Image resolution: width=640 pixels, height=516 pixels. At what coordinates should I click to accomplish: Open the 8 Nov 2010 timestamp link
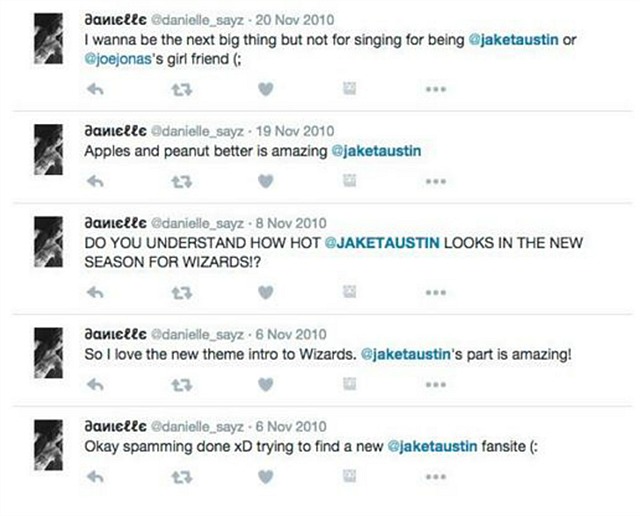[x=291, y=223]
